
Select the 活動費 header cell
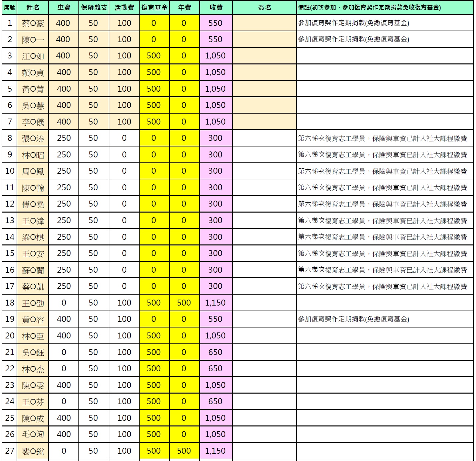[x=124, y=8]
